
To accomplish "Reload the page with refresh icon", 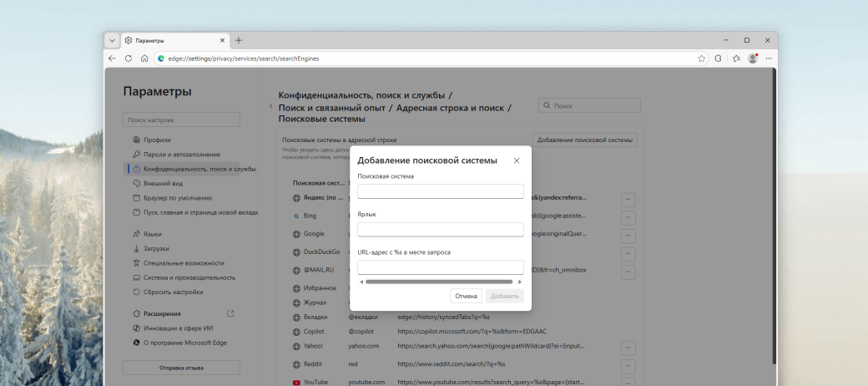I will click(x=129, y=58).
